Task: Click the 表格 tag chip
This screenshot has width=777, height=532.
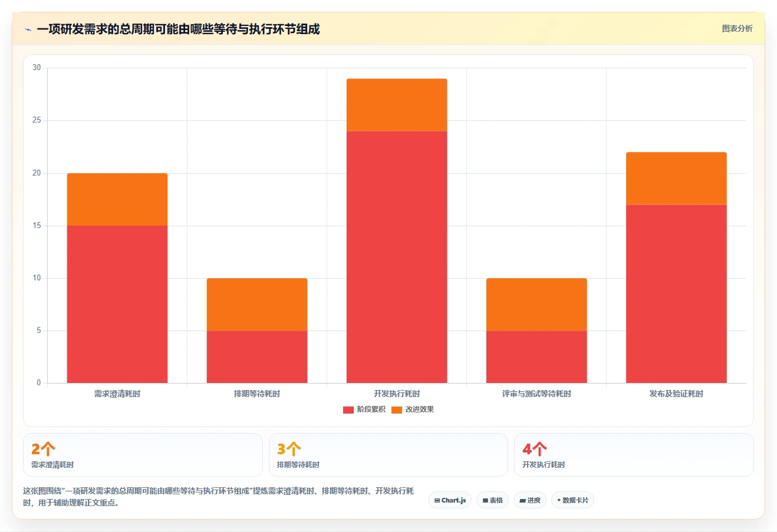Action: [x=492, y=500]
